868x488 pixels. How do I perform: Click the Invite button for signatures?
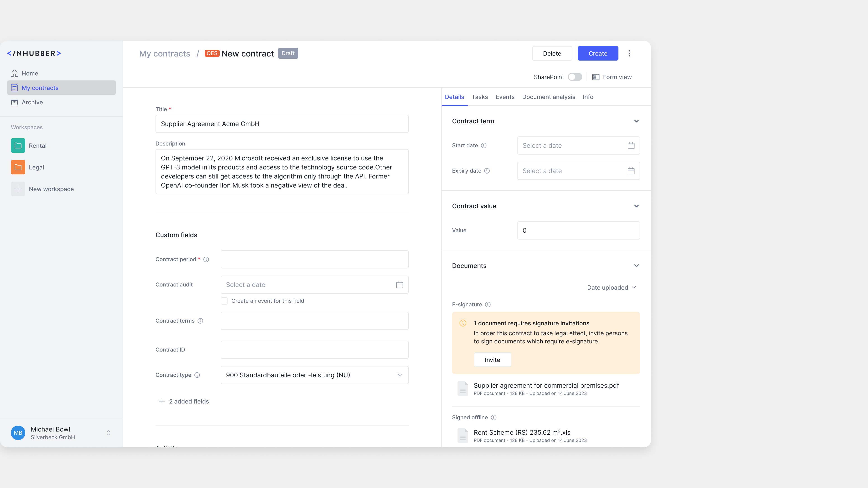pyautogui.click(x=492, y=360)
